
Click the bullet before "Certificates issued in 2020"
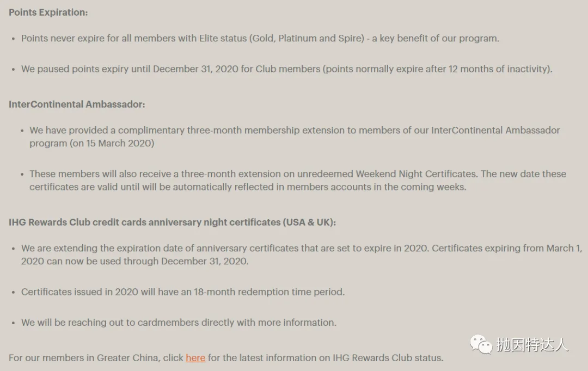(x=14, y=292)
